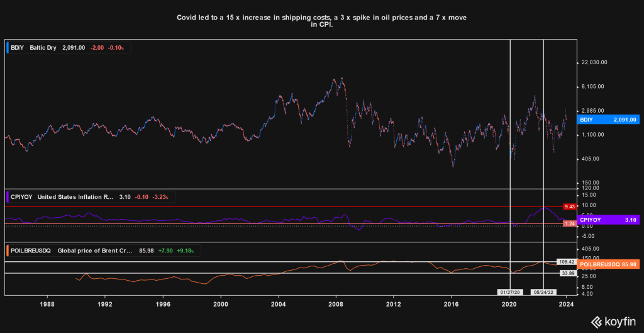Click the 22,030.00 label on price axis
The image size is (644, 333).
593,62
